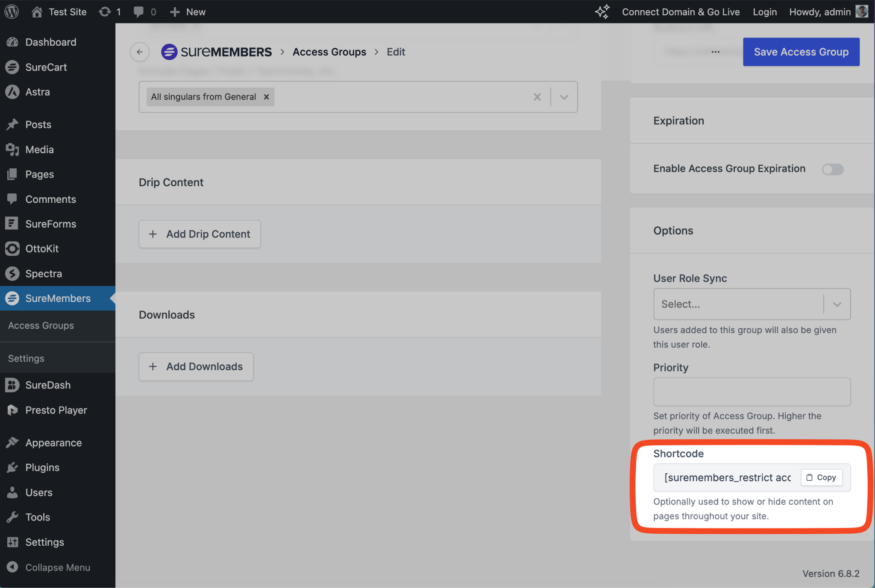Viewport: 875px width, 588px height.
Task: Copy the shortcode with Copy button
Action: click(x=821, y=477)
